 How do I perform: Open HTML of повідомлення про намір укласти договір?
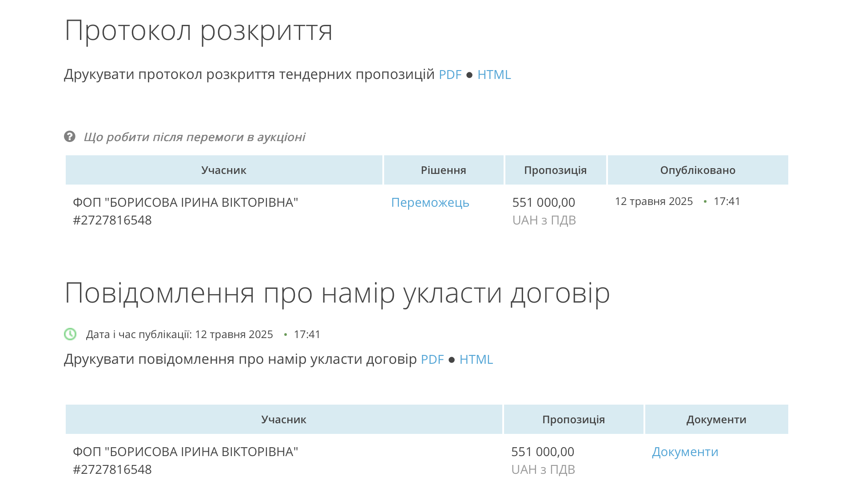click(476, 359)
